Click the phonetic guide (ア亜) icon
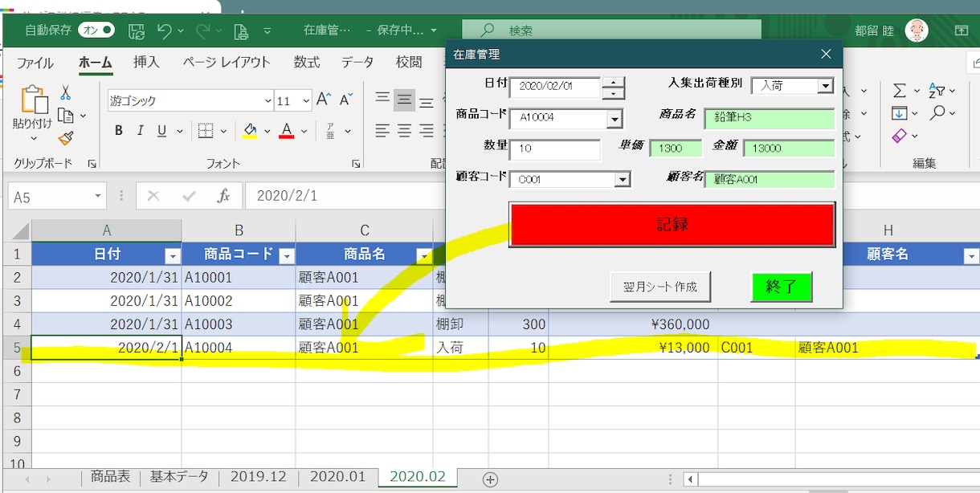 pyautogui.click(x=330, y=131)
